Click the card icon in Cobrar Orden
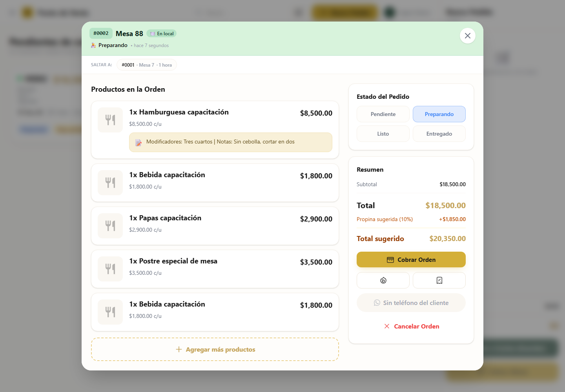Screen dimensions: 565x392 point(390,260)
